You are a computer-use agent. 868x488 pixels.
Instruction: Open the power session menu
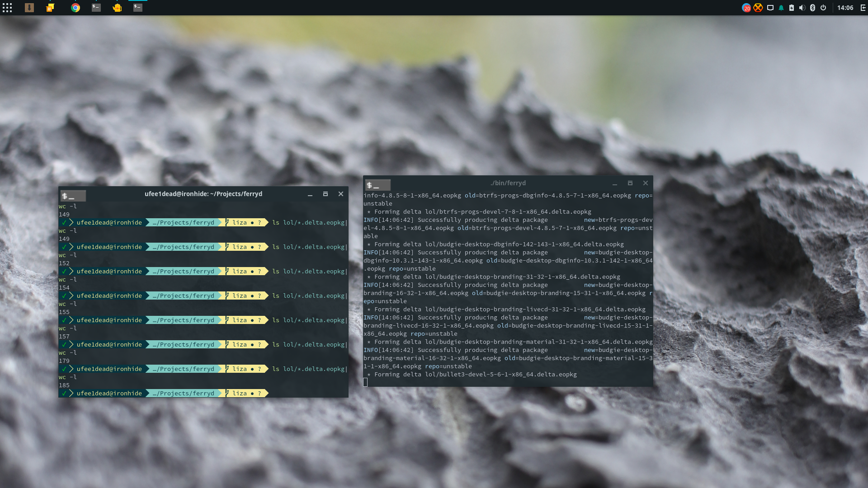823,8
